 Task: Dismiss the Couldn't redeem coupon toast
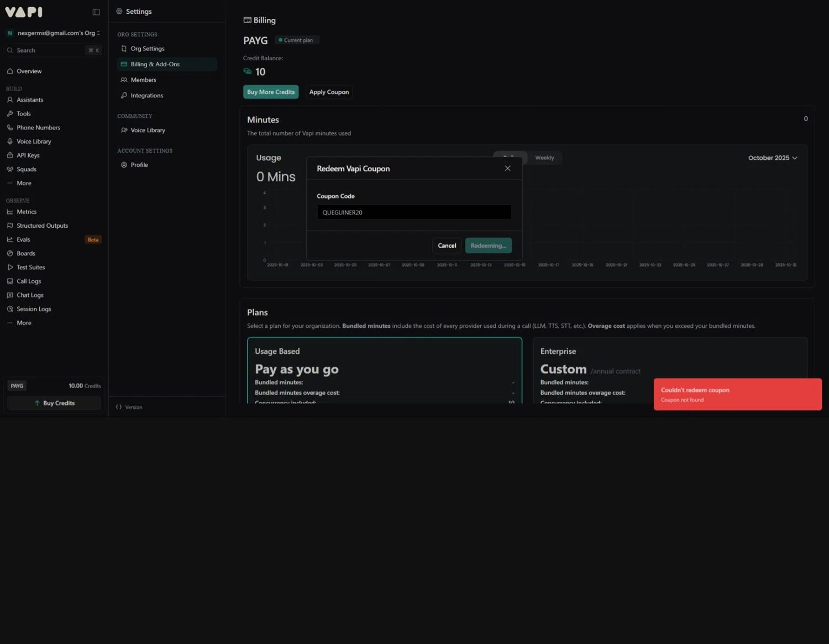tap(738, 394)
